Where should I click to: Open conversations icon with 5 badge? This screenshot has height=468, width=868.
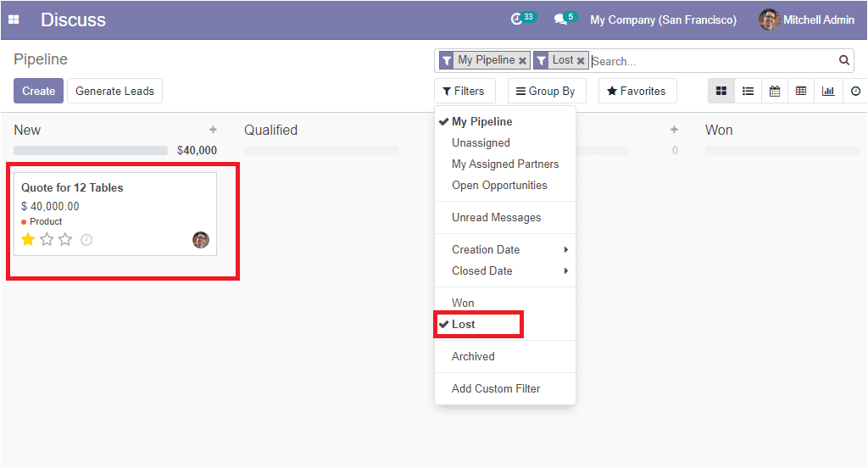pos(565,19)
